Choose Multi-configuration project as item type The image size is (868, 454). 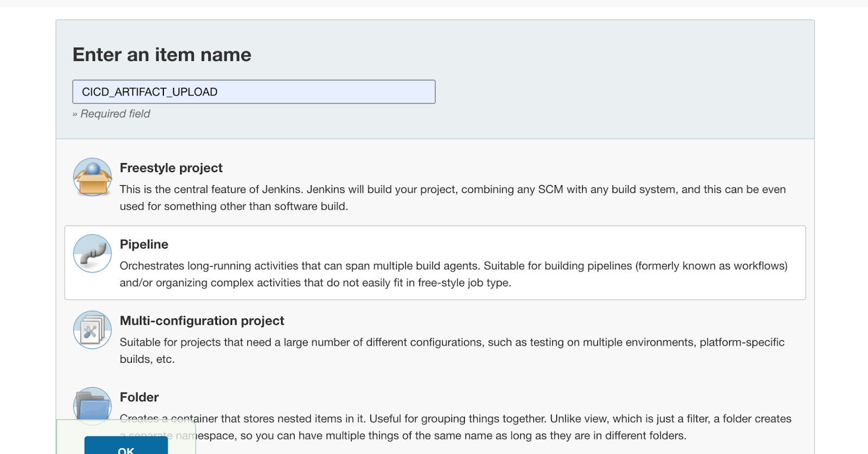point(201,320)
